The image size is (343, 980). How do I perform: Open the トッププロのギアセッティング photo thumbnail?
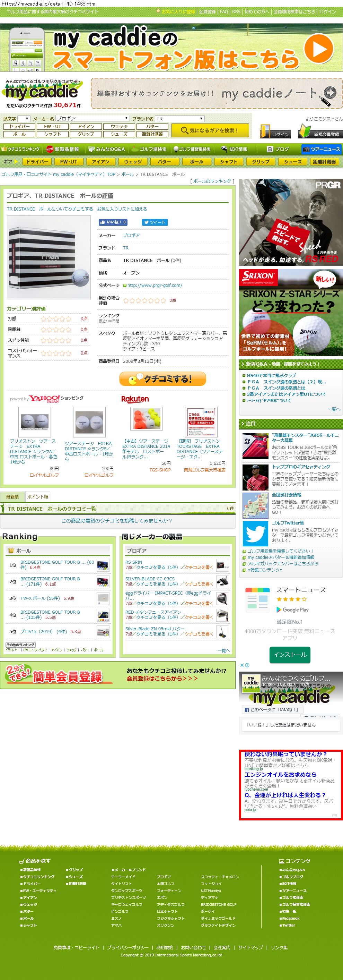[x=255, y=477]
